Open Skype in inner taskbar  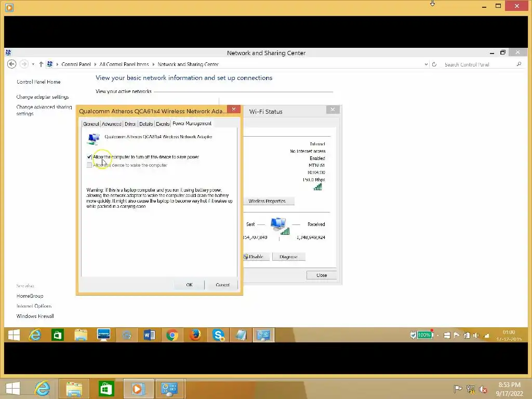[x=218, y=335]
